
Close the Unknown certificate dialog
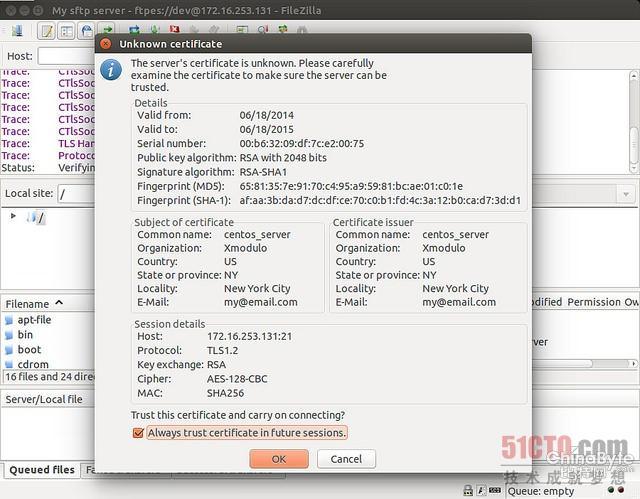pyautogui.click(x=106, y=44)
